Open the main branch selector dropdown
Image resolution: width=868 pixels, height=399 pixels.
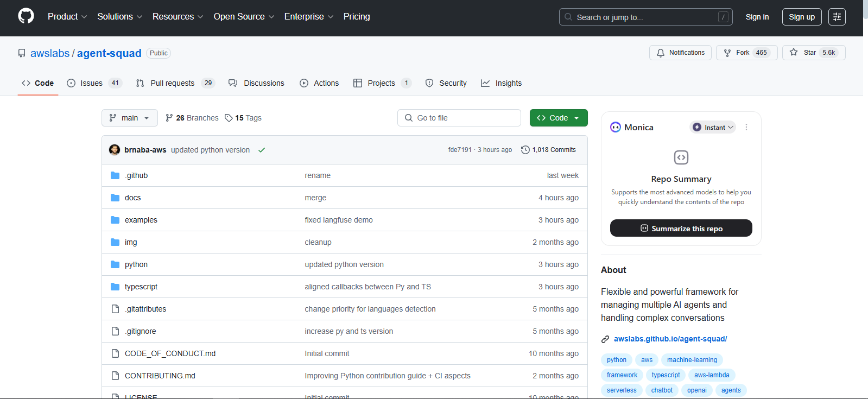[x=130, y=118]
